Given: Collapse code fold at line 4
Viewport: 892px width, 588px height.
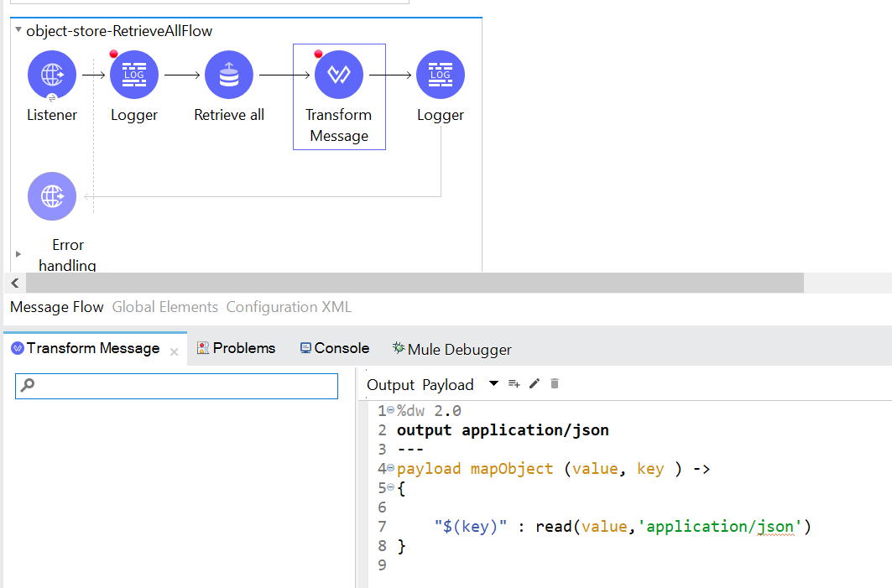Looking at the screenshot, I should click(x=390, y=468).
